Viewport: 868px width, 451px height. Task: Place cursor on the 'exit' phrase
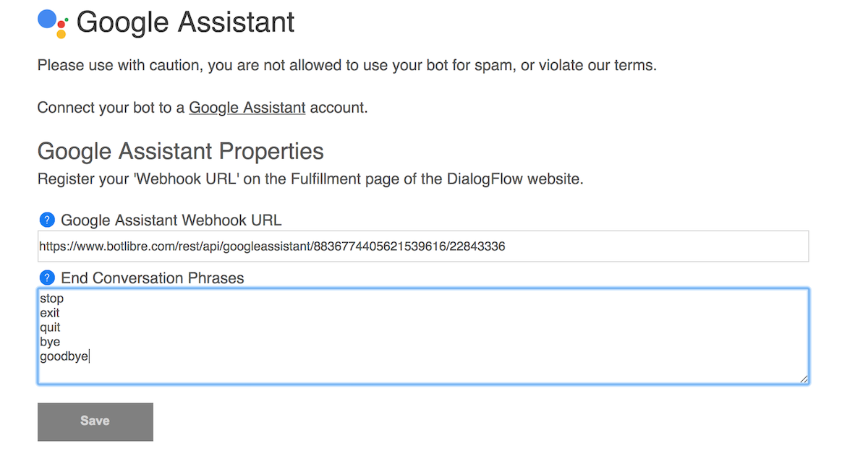point(50,313)
